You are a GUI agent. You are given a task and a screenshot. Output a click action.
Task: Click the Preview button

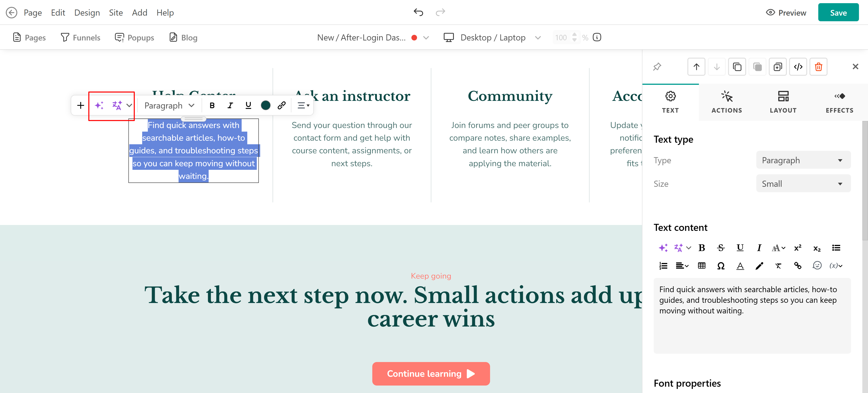tap(786, 12)
